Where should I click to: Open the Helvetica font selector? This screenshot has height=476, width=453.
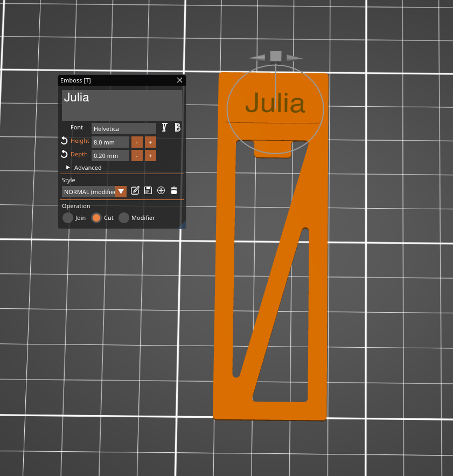(x=124, y=129)
